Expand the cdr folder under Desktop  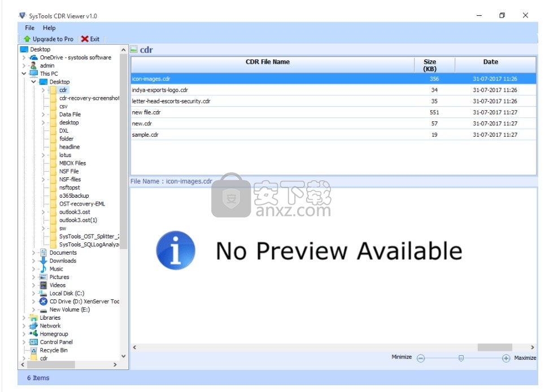coord(43,90)
